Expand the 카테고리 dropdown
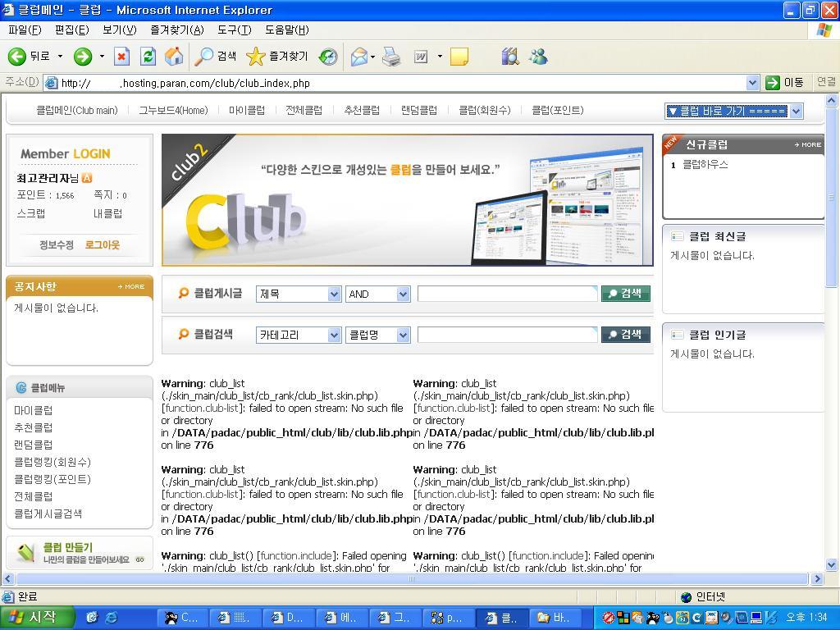The height and width of the screenshot is (630, 840). click(334, 335)
